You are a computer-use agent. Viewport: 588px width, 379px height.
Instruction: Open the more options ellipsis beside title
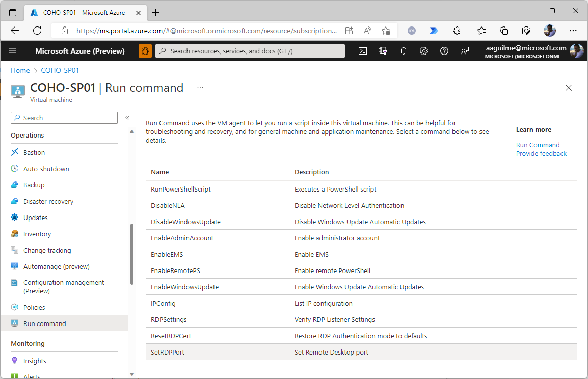click(x=200, y=88)
